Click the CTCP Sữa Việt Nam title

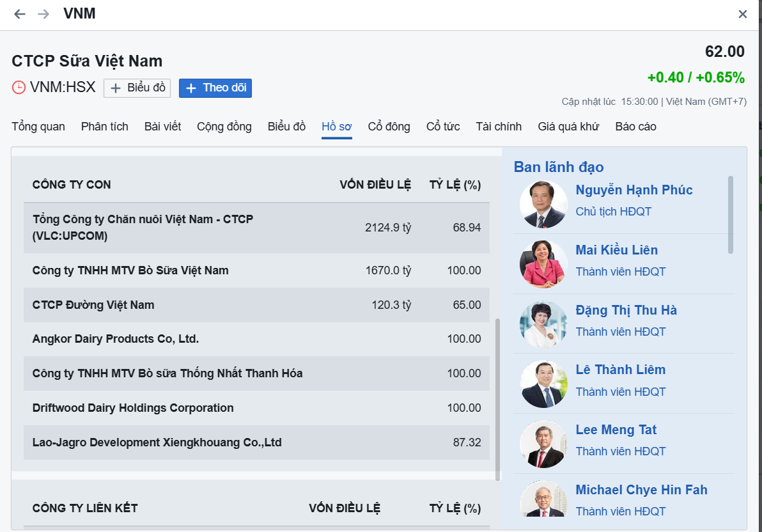pyautogui.click(x=87, y=61)
